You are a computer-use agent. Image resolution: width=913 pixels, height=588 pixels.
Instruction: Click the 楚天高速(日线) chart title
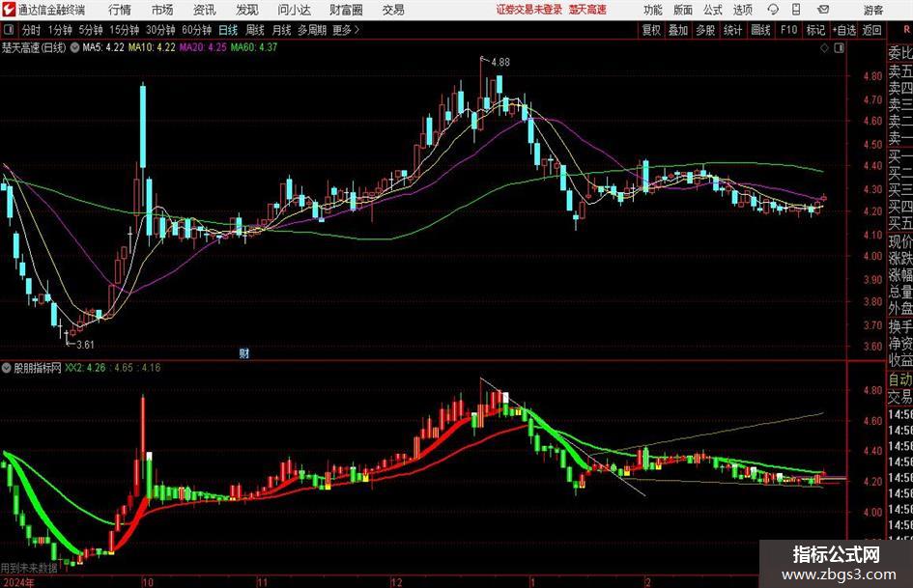pos(34,47)
